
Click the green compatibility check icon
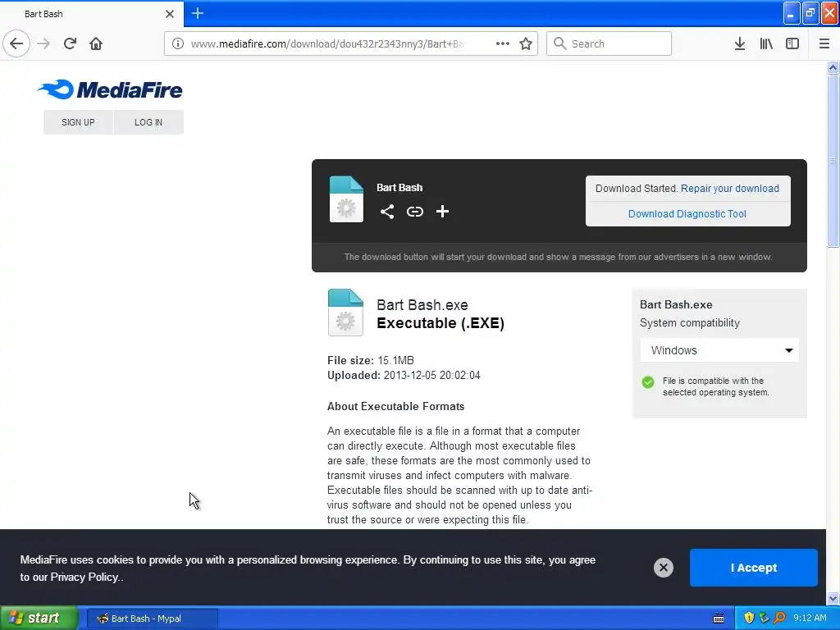coord(648,382)
